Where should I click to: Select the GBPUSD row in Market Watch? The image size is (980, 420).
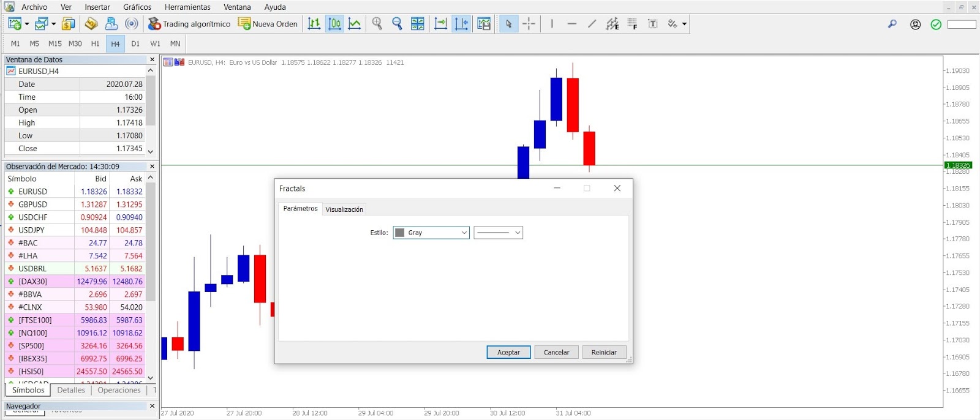(x=75, y=204)
